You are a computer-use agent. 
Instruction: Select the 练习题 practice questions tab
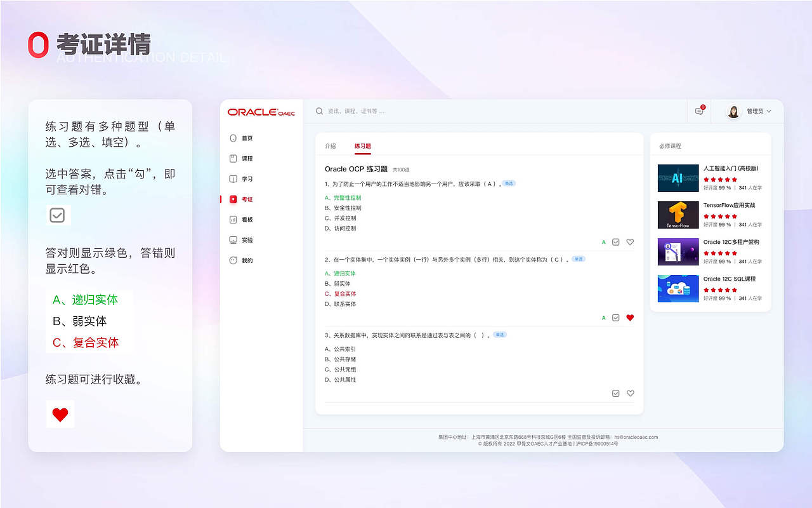(362, 145)
